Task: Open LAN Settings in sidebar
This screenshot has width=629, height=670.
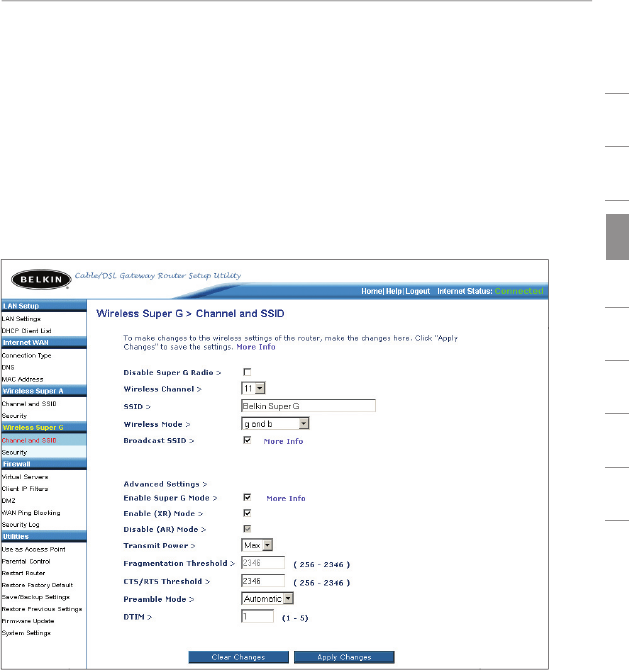Action: [21, 319]
